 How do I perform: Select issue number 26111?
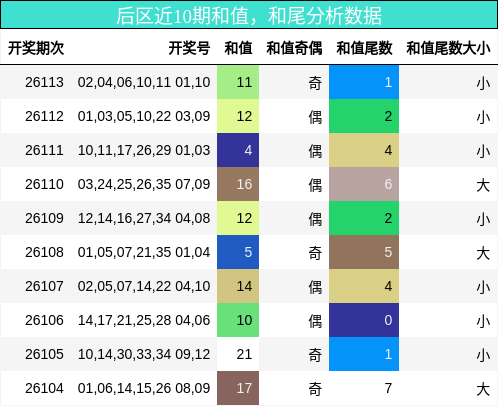pyautogui.click(x=44, y=150)
